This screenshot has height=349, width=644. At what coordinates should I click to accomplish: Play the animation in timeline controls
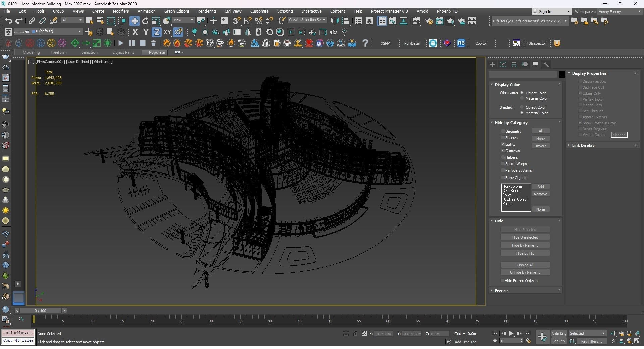[x=511, y=333]
